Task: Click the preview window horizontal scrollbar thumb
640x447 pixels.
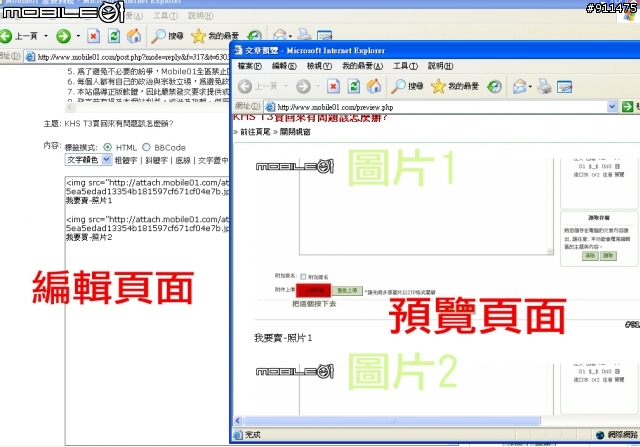Action: (x=392, y=420)
